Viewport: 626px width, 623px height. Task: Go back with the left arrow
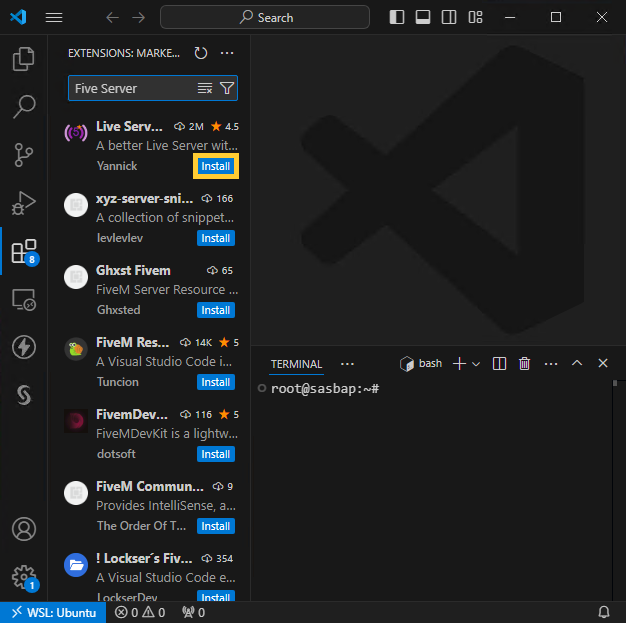pos(112,18)
